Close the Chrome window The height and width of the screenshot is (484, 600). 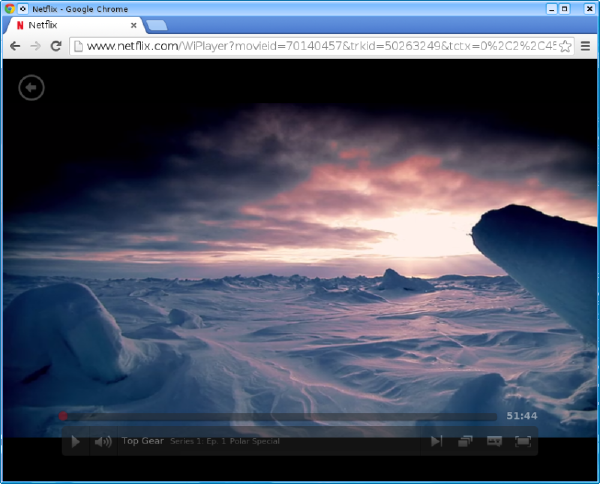(x=589, y=9)
